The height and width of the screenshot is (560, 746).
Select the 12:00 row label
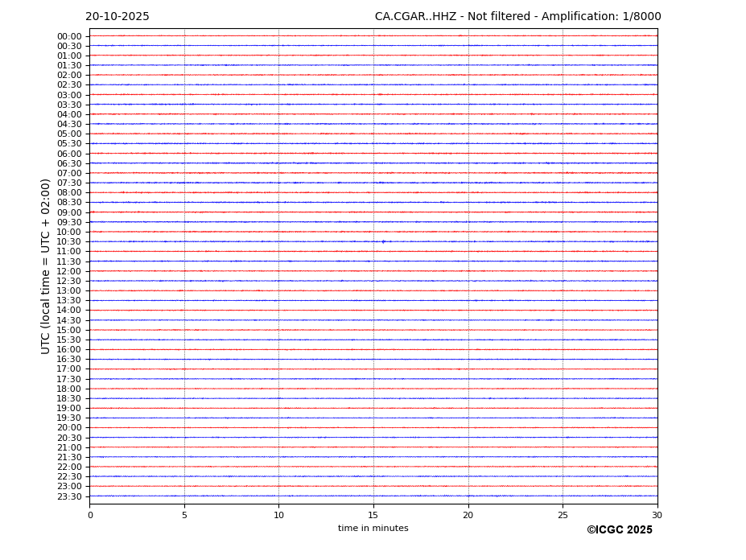pos(69,271)
